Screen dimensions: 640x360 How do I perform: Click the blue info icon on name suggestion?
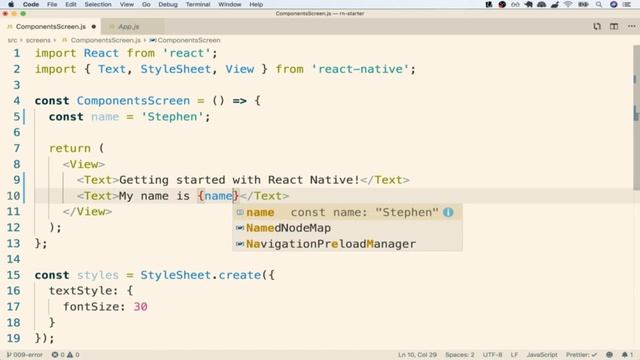(448, 212)
